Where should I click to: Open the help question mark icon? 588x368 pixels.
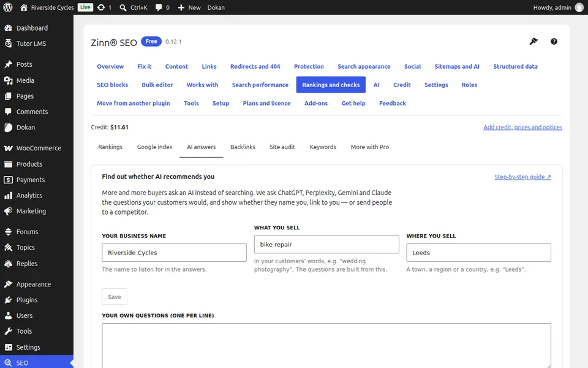click(554, 42)
